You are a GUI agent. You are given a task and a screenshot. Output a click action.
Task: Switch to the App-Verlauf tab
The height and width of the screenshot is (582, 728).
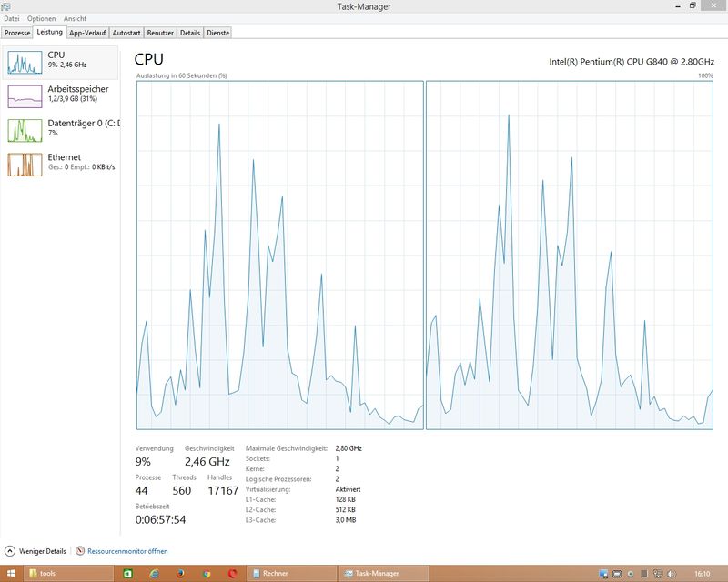click(x=87, y=33)
